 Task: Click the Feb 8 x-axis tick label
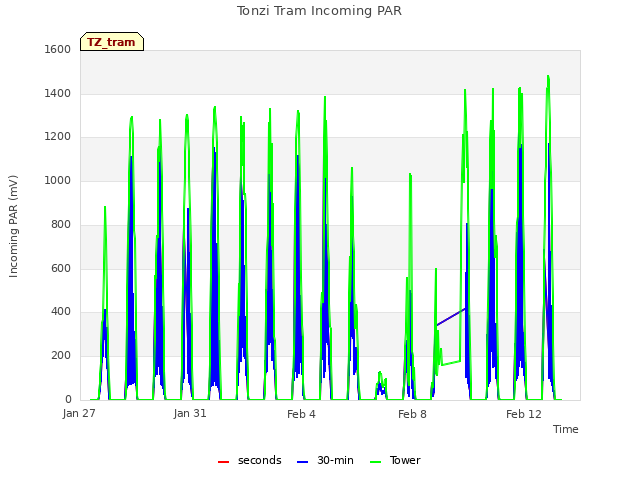click(412, 414)
